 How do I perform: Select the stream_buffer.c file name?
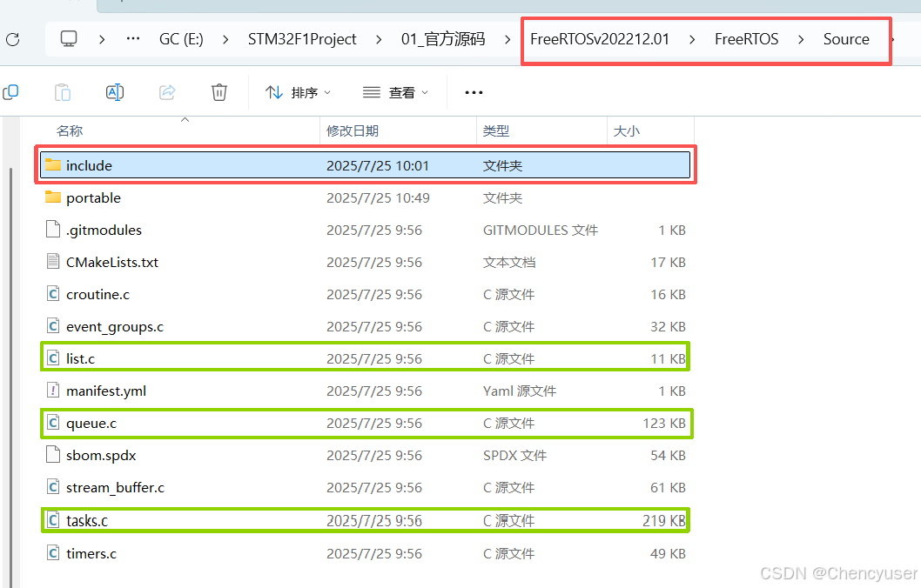[x=115, y=488]
